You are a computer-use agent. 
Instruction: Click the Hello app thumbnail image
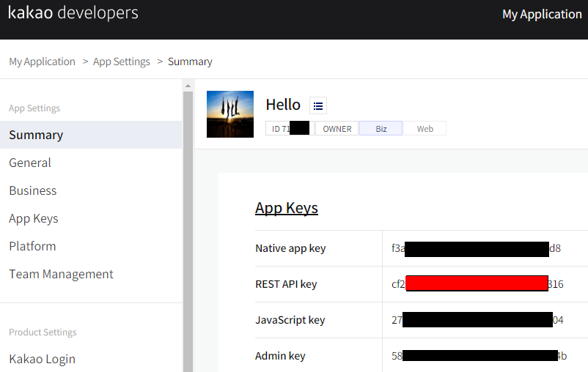tap(230, 114)
